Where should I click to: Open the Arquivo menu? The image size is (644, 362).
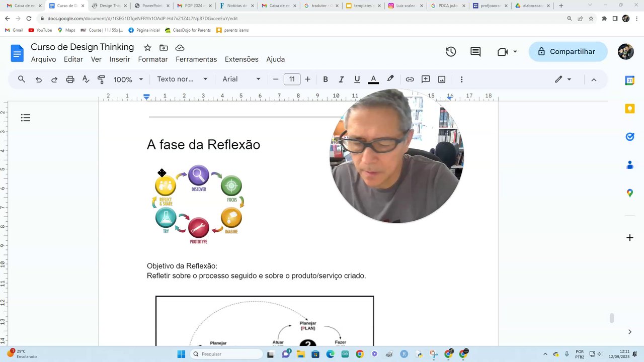pos(43,59)
